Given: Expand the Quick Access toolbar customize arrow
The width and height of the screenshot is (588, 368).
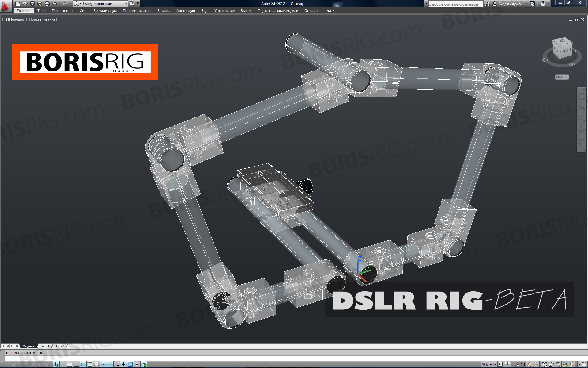Looking at the screenshot, I should tap(138, 4).
